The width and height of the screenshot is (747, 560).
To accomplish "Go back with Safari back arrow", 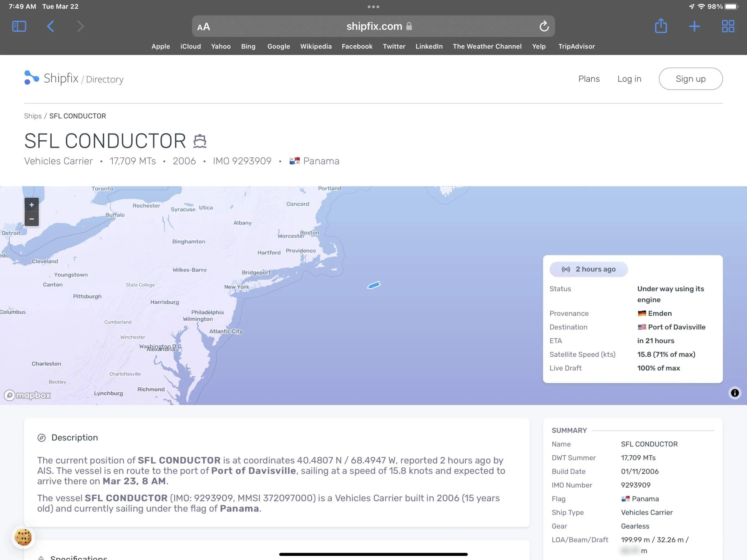I will click(x=50, y=26).
